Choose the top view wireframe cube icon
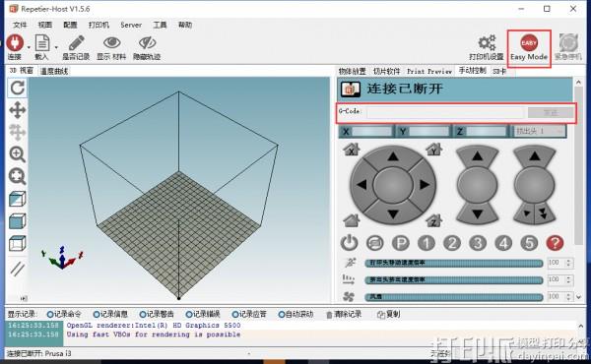 (18, 243)
